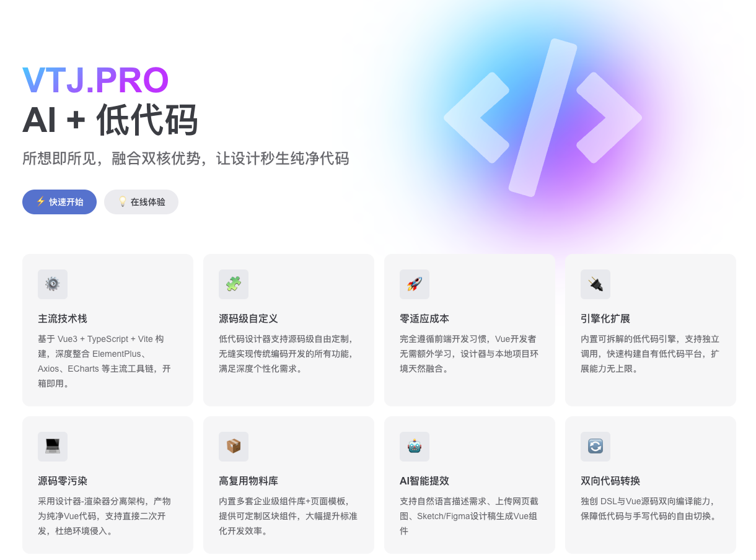Click the package box icon for 高复用物料库
The image size is (756, 560).
click(234, 447)
